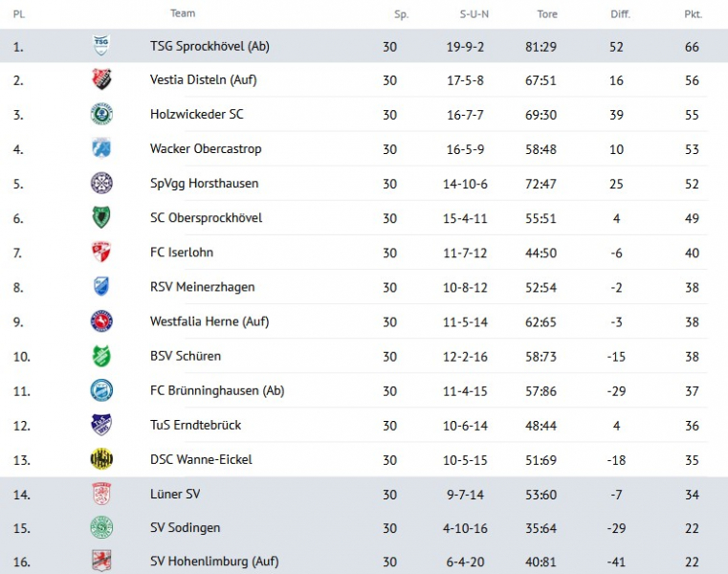Click the BSV Schüren green logo
The height and width of the screenshot is (574, 728).
click(x=101, y=356)
